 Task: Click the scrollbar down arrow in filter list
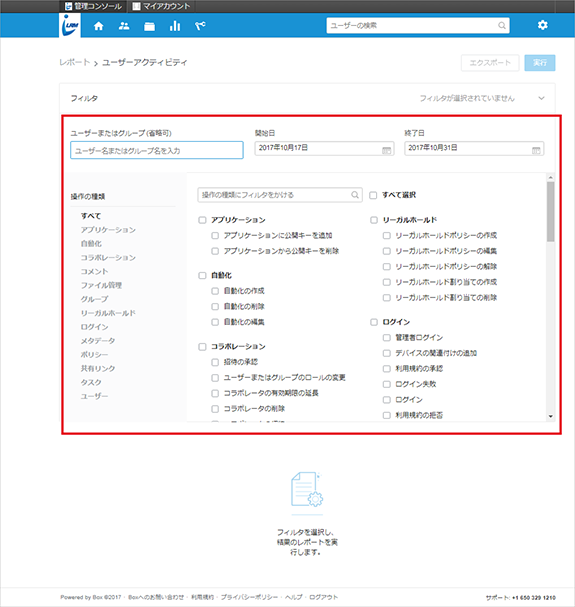(550, 416)
